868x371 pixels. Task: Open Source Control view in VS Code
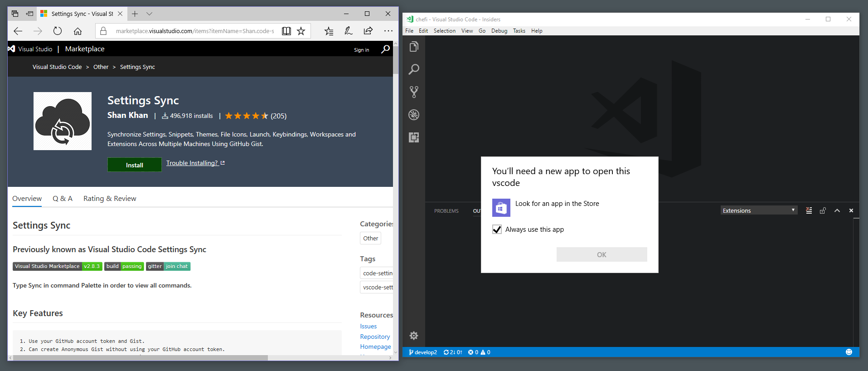[x=414, y=92]
